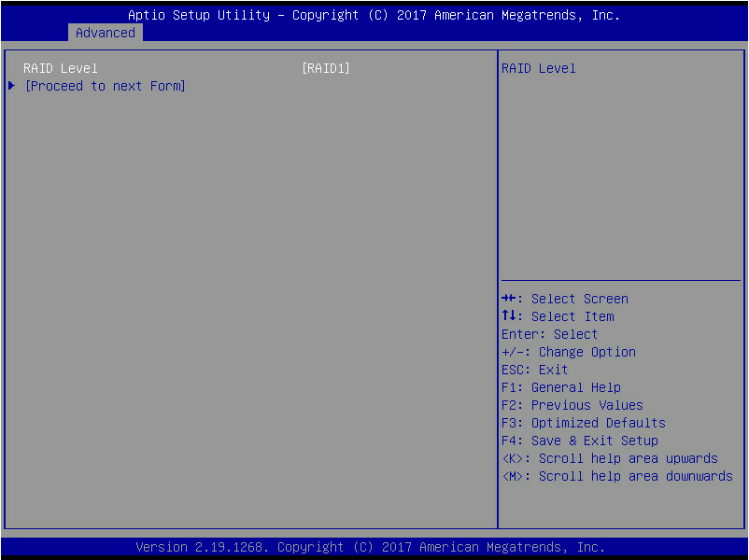749x560 pixels.
Task: Click the left-right arrows icon for Select Screen
Action: point(509,299)
